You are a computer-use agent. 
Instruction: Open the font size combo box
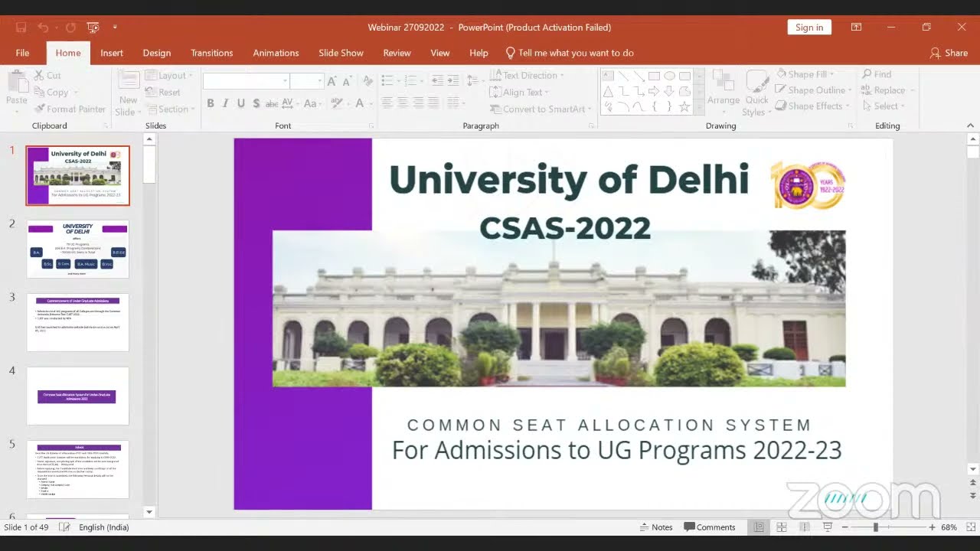tap(308, 81)
